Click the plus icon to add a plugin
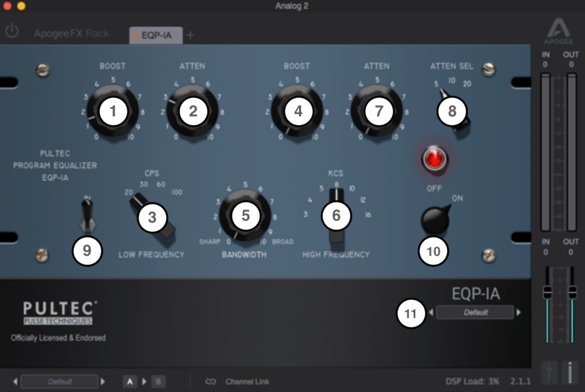This screenshot has width=585, height=392. pyautogui.click(x=190, y=35)
